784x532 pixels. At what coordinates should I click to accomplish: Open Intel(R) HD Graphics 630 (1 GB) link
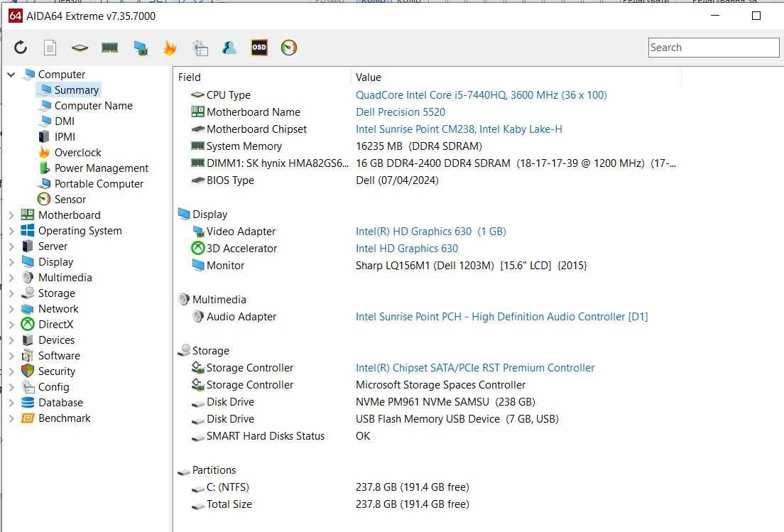point(430,232)
